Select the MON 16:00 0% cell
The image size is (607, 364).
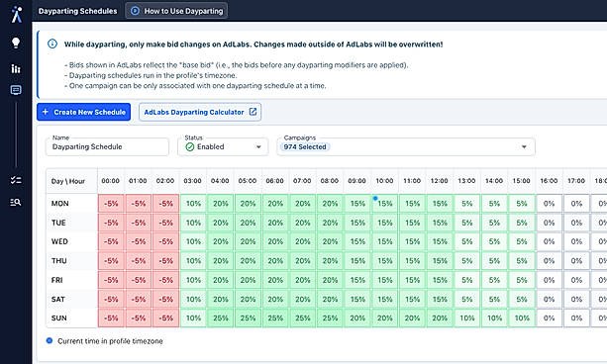(549, 204)
